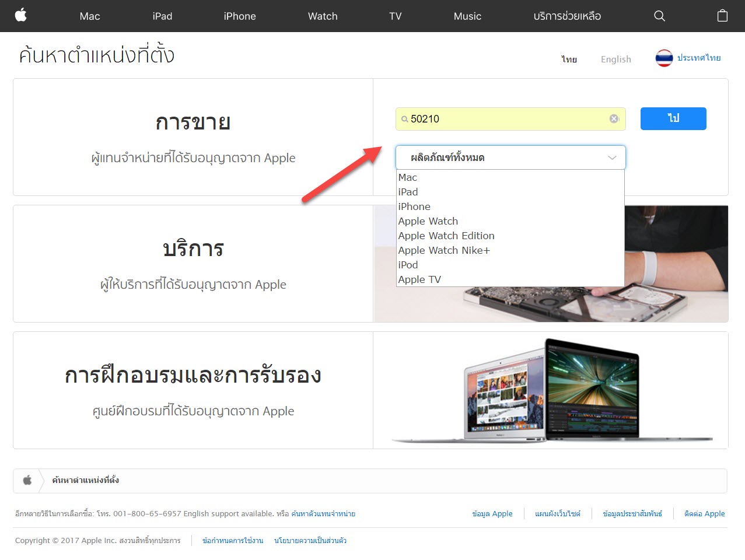Viewport: 745px width, 560px height.
Task: Open the Mac menu in navigation
Action: 90,16
